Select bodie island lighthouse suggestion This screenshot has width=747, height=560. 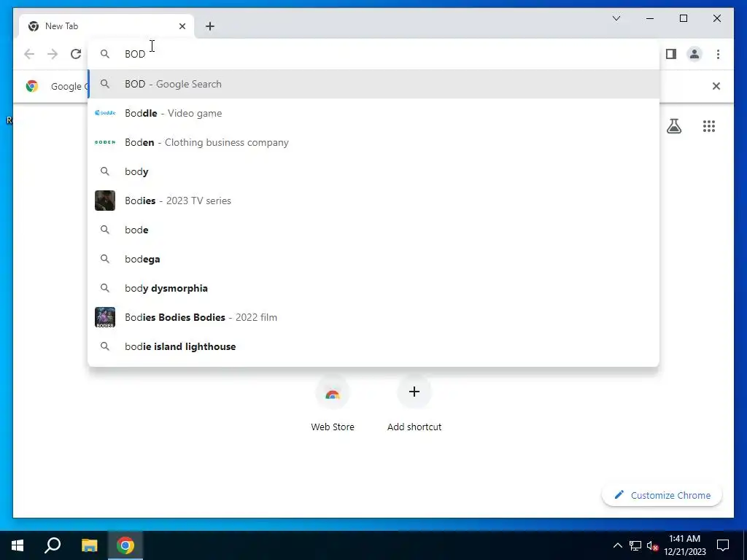pos(374,346)
